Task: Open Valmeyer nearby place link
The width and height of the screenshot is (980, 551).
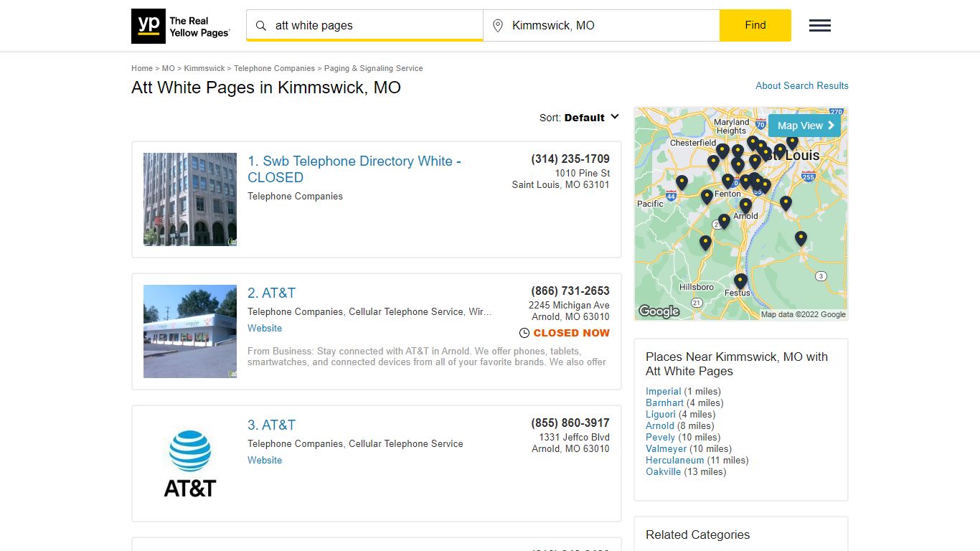Action: 666,448
